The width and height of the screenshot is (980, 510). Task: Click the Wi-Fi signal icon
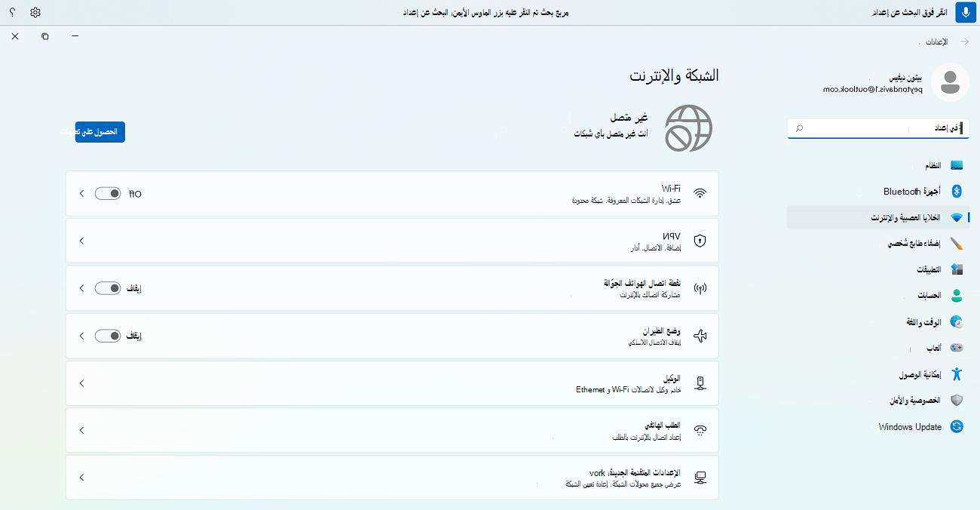click(700, 193)
